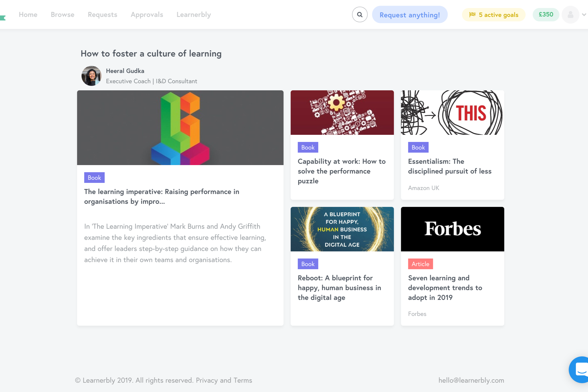588x392 pixels.
Task: Click The learning imperative book title
Action: (162, 196)
